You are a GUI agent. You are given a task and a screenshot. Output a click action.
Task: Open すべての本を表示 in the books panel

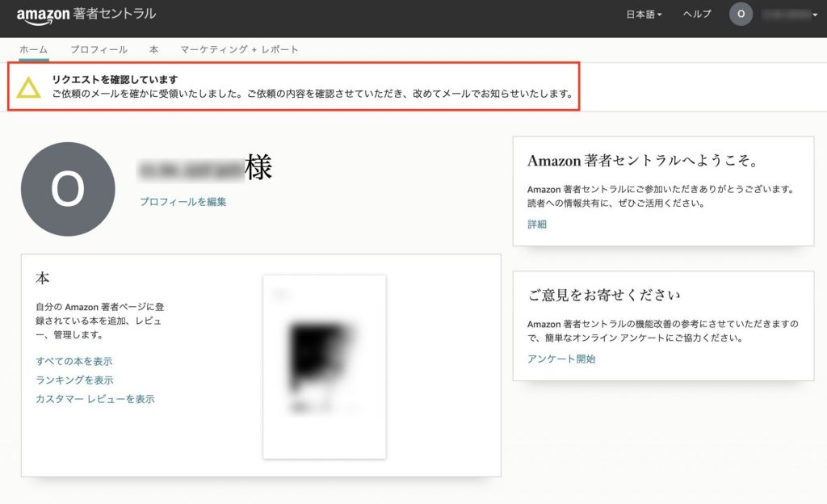coord(73,361)
